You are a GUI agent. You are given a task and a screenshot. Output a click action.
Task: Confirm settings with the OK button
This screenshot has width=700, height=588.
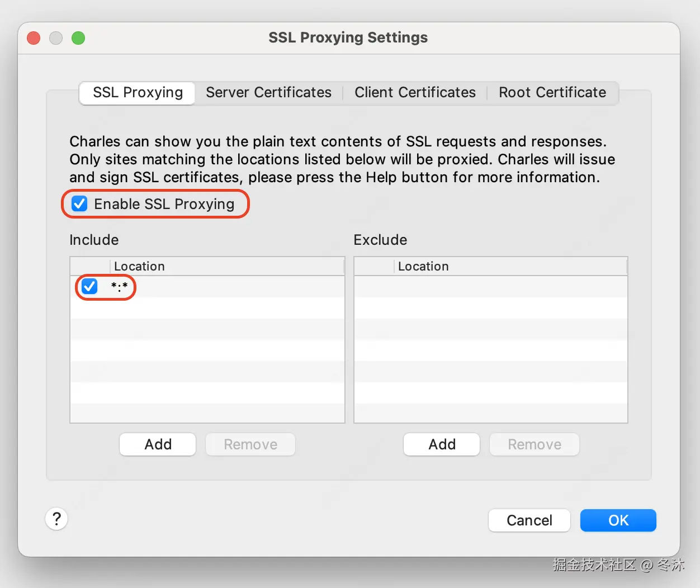618,520
